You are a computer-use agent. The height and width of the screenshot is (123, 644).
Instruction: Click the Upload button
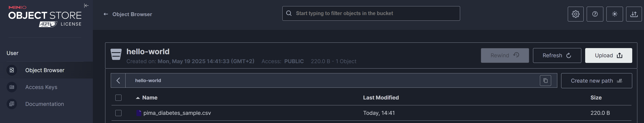[608, 55]
